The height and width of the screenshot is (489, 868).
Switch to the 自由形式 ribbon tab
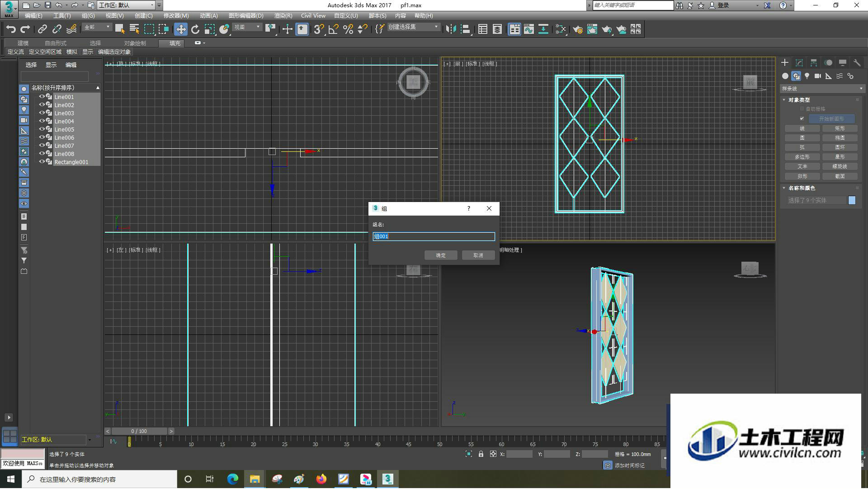click(x=55, y=43)
